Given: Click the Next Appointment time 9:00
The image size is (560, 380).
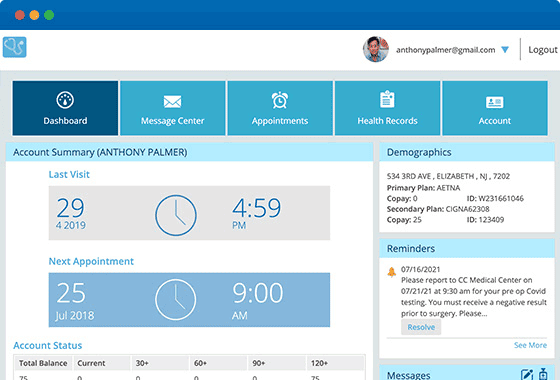Looking at the screenshot, I should click(x=258, y=293).
